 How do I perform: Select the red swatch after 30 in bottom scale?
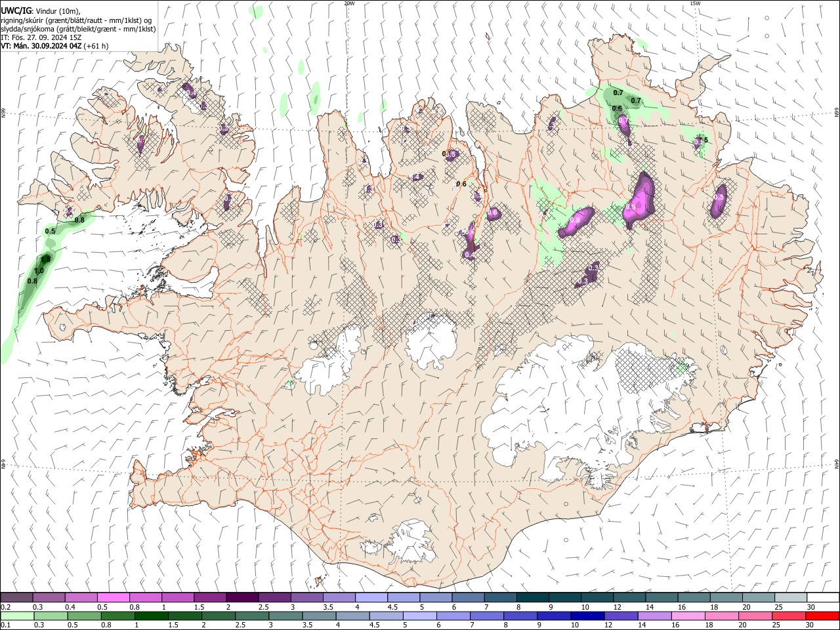[x=822, y=616]
